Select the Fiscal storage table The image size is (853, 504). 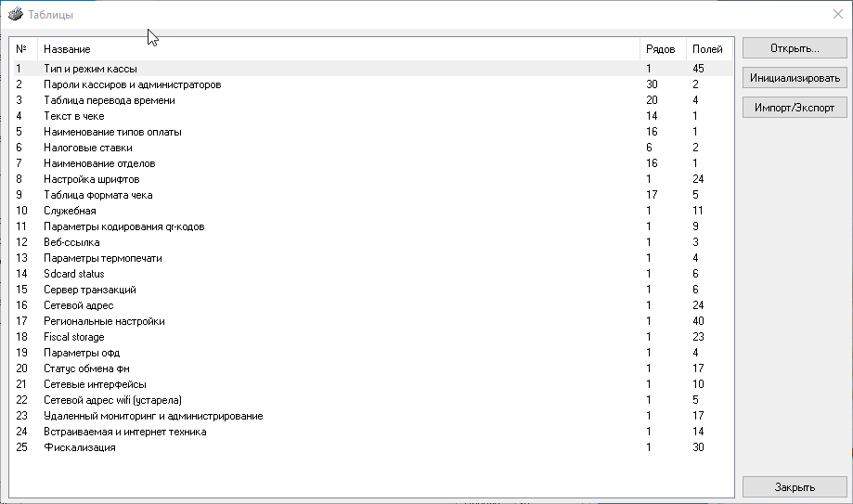pos(73,337)
